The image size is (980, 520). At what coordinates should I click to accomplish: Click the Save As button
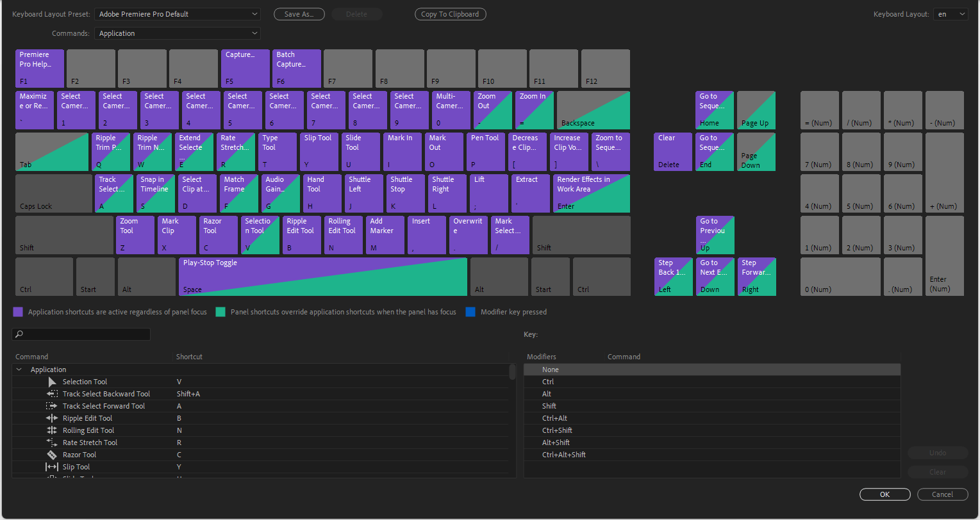click(299, 14)
